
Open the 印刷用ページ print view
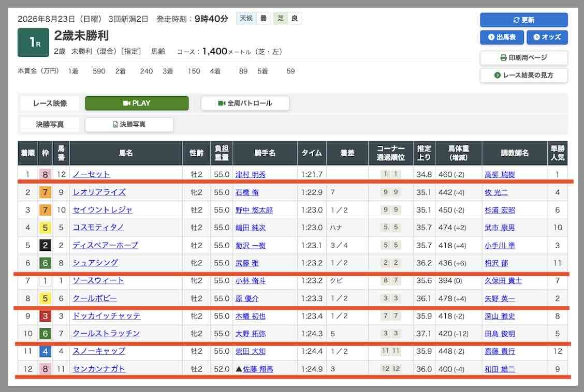coord(523,57)
